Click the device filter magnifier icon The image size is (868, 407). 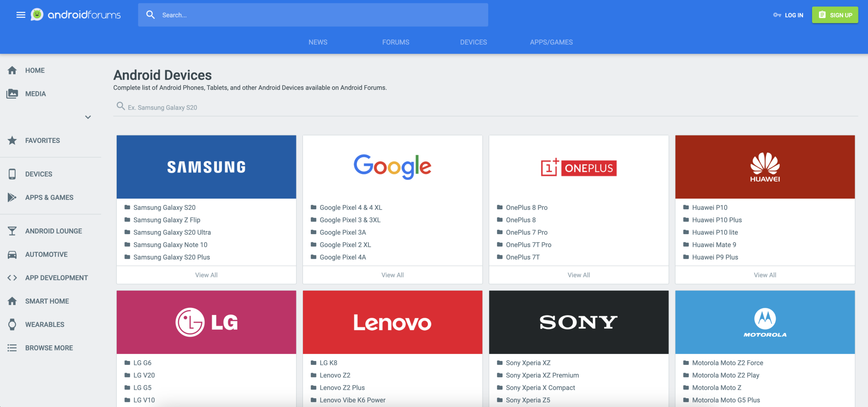pyautogui.click(x=121, y=106)
